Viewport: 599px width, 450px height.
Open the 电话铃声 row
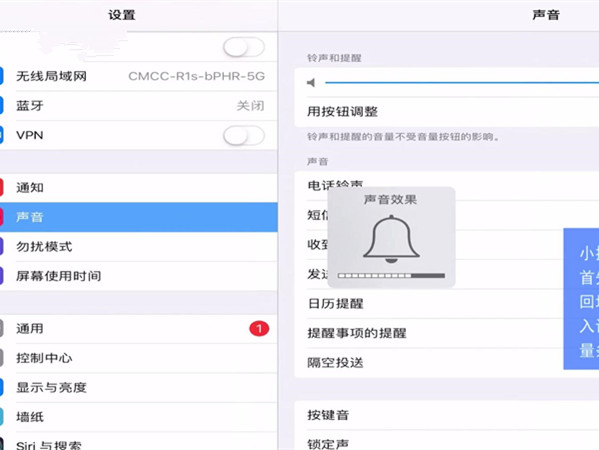coord(447,186)
